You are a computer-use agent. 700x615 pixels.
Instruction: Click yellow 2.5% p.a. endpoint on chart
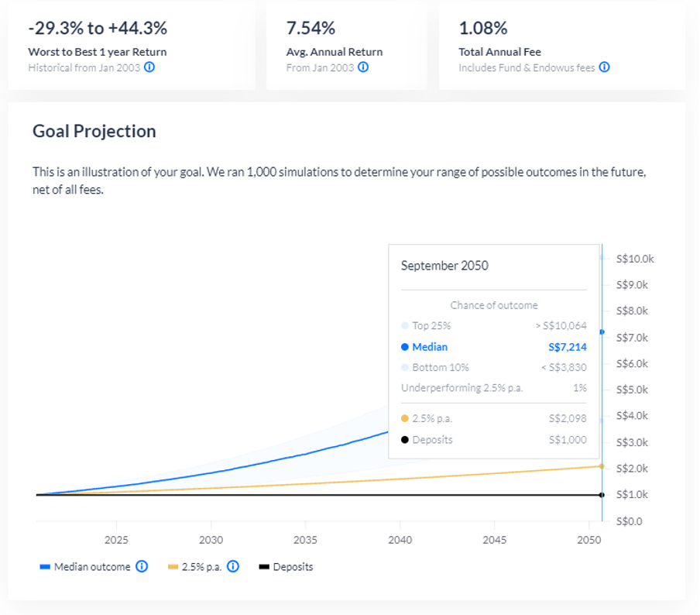point(602,466)
